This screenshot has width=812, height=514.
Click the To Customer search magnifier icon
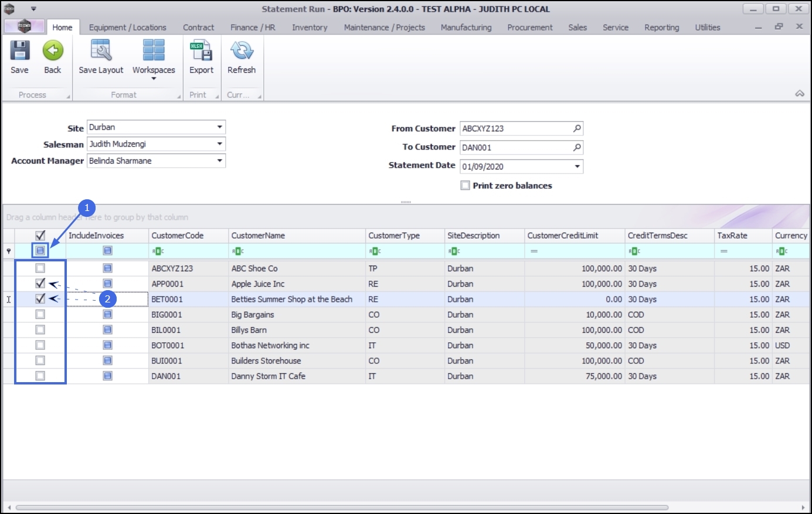pos(577,147)
